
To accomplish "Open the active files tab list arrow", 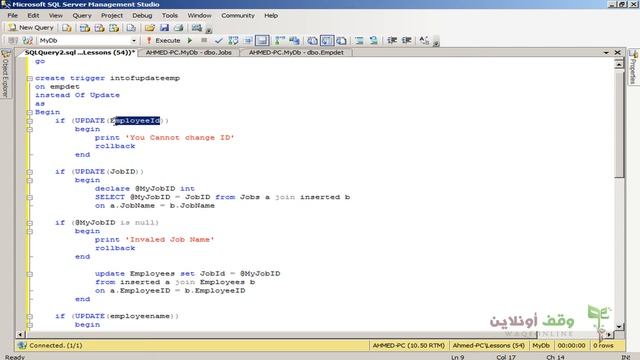I will (606, 53).
